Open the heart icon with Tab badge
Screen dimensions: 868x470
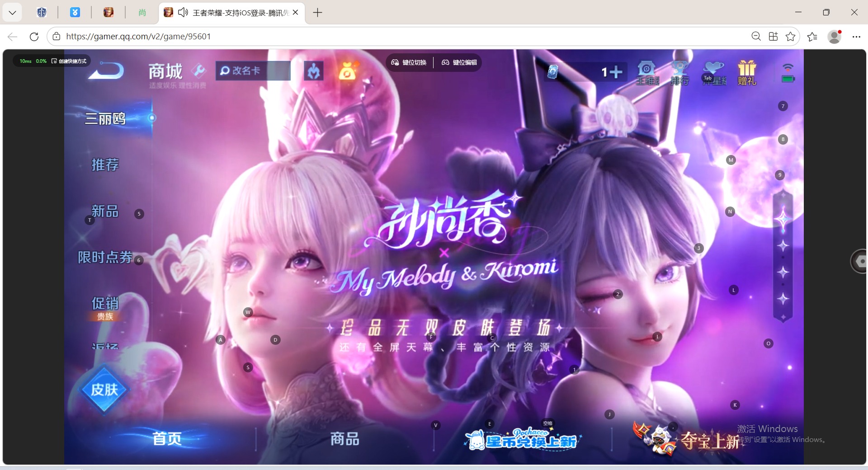pos(714,73)
